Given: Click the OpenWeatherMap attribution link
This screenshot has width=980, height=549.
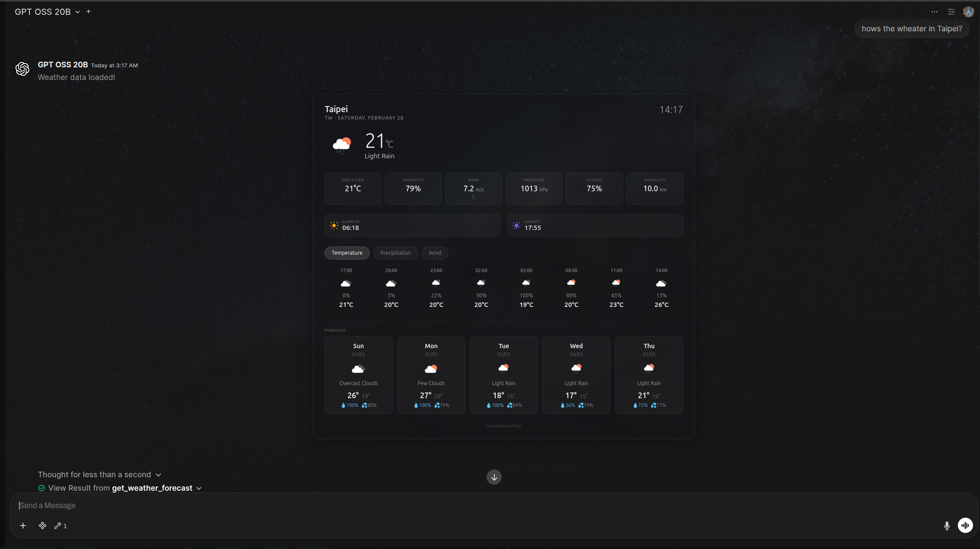Looking at the screenshot, I should click(503, 426).
